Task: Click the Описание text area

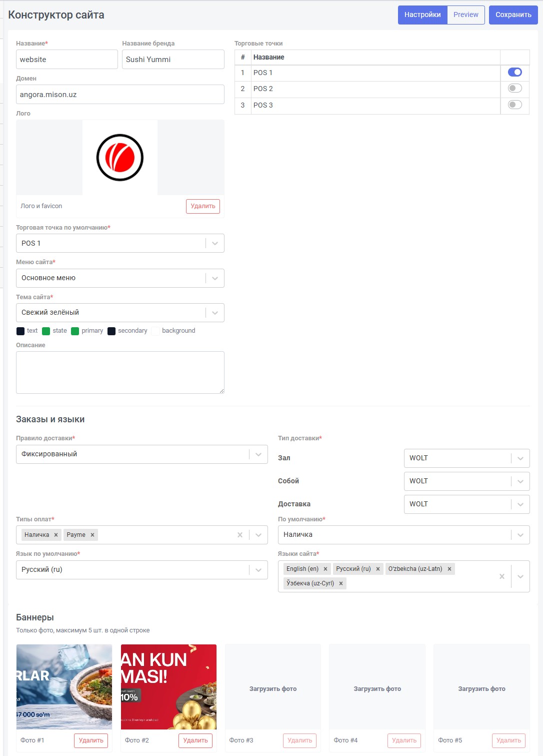Action: pos(120,373)
